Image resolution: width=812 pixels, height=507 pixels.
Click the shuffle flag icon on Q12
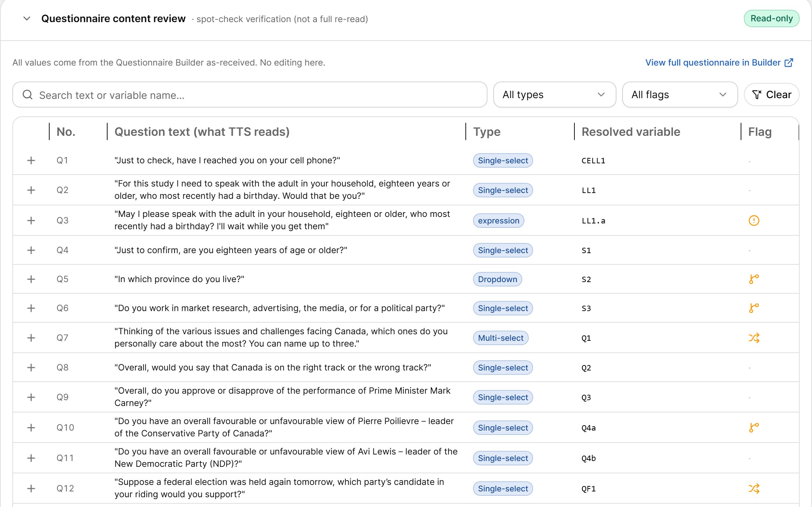pyautogui.click(x=754, y=489)
